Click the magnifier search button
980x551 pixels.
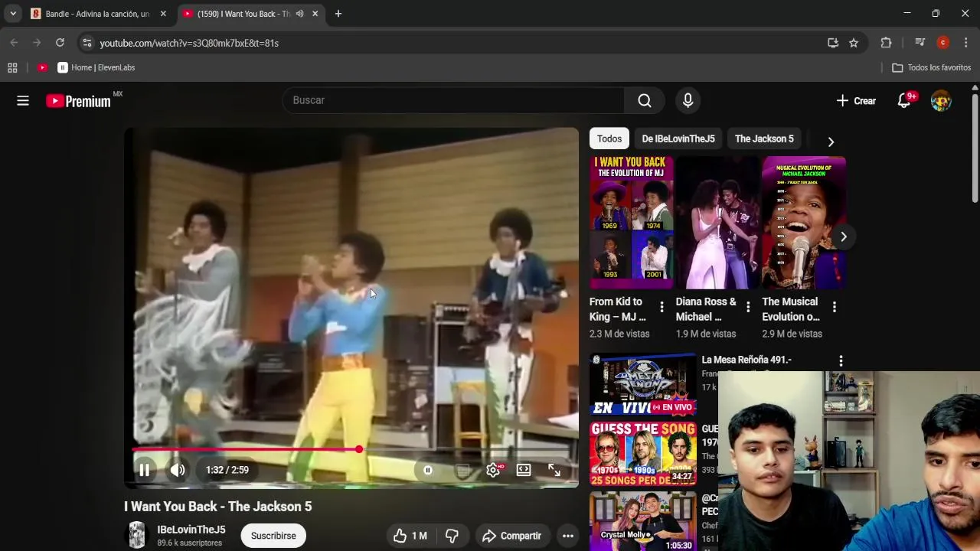[x=645, y=100]
